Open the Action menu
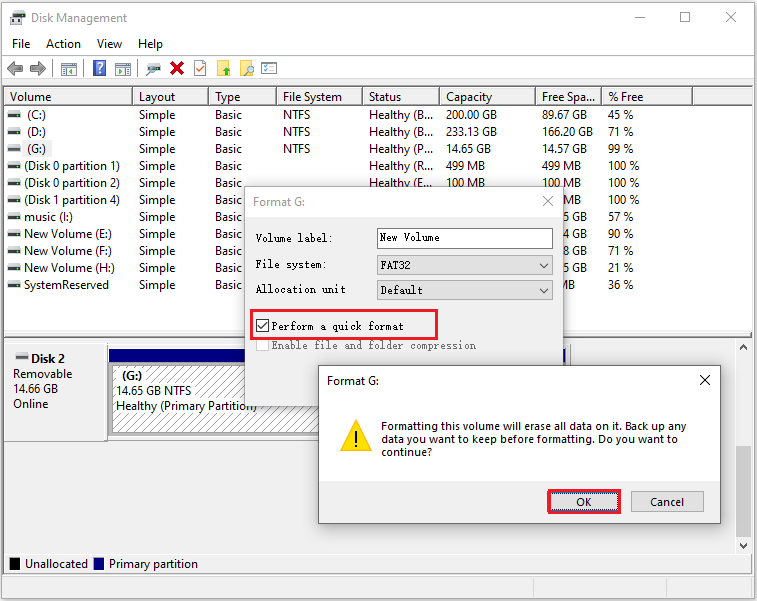 pyautogui.click(x=63, y=44)
